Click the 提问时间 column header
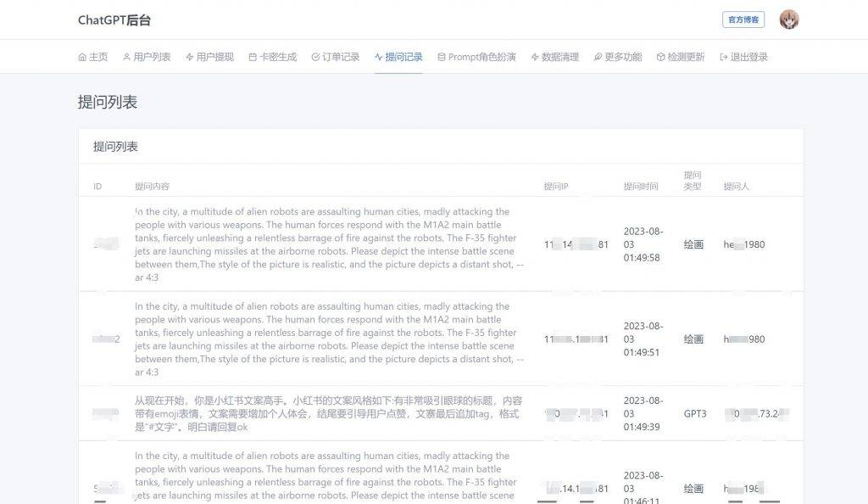The image size is (868, 504). [641, 187]
